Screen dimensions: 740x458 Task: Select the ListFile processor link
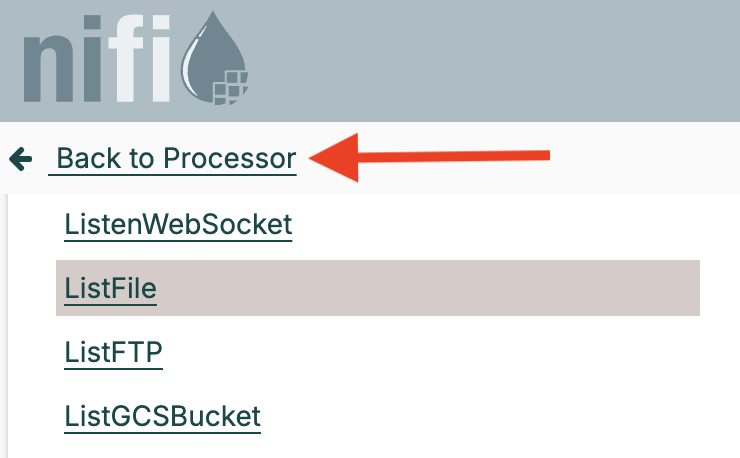tap(111, 288)
